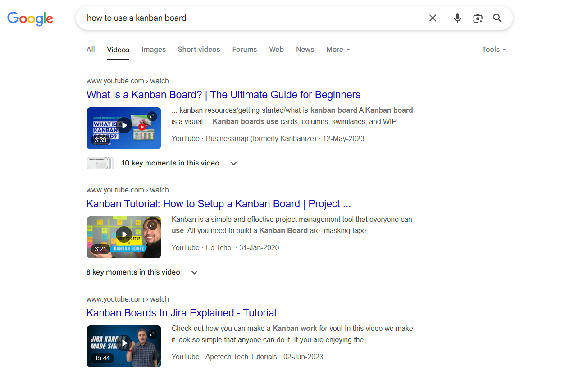Expand 8 key moments chevron
The image size is (588, 371).
tap(194, 273)
